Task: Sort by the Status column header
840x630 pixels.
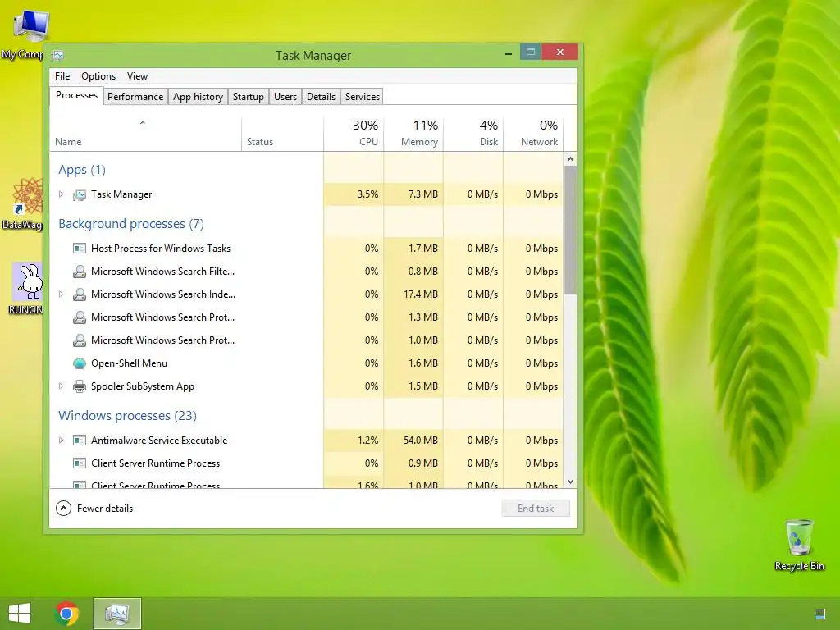Action: [x=282, y=134]
